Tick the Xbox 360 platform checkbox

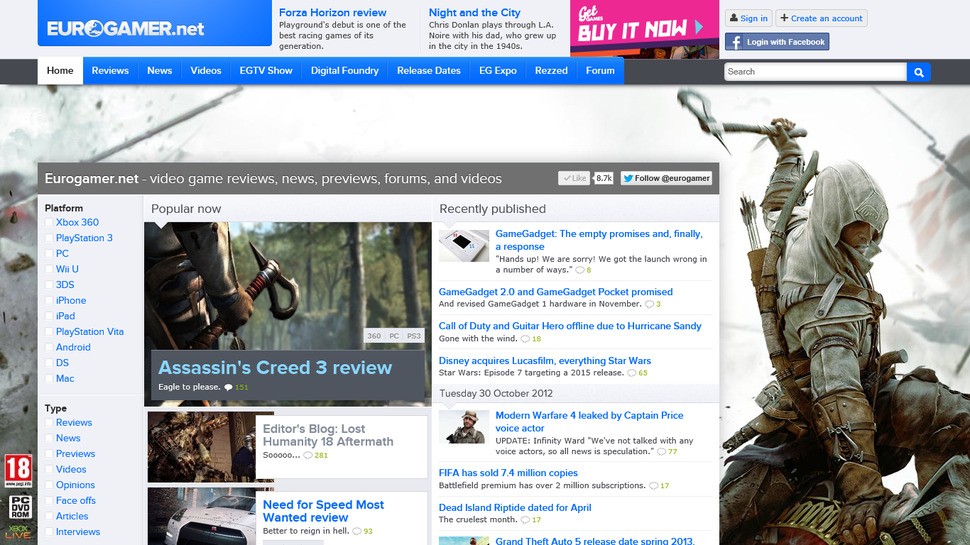(48, 223)
